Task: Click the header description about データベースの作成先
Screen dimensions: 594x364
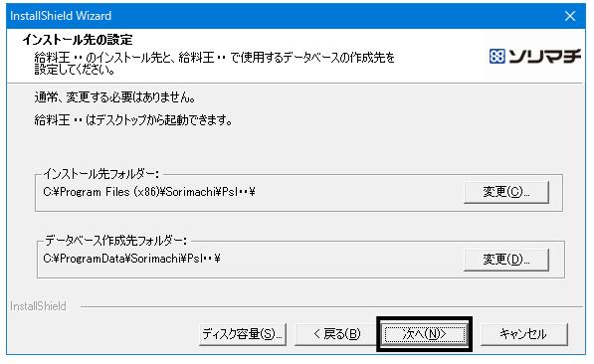Action: [x=214, y=58]
